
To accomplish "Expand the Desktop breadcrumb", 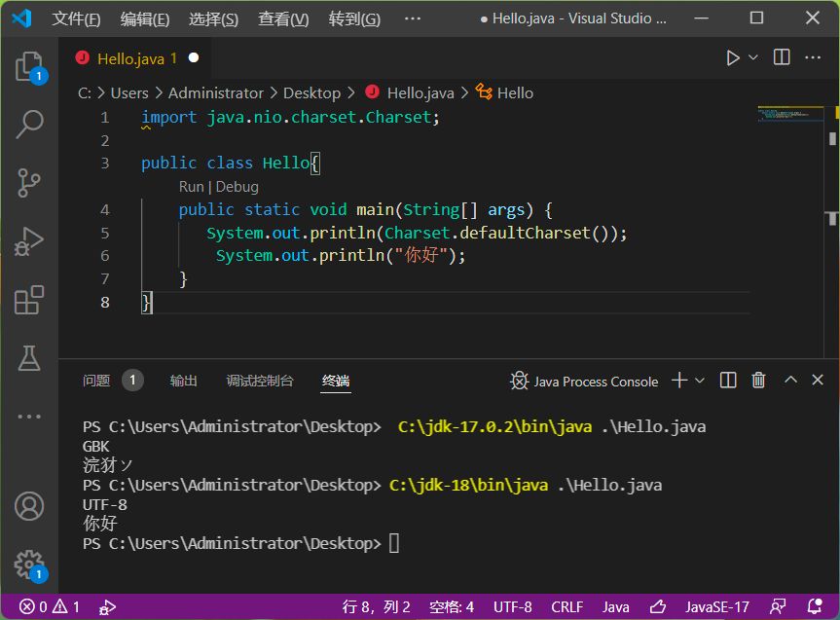I will pos(311,93).
